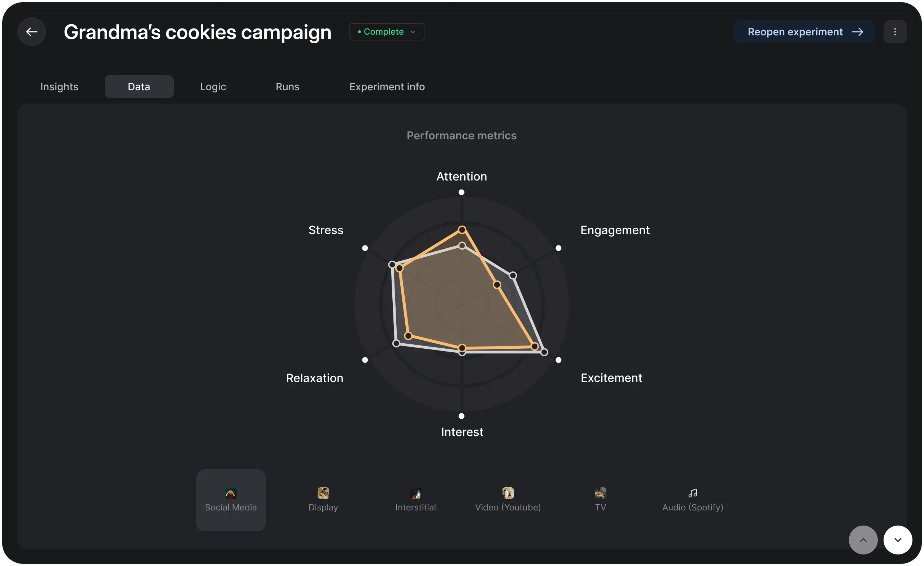Click the back arrow icon
Viewport: 924px width, 566px height.
(x=31, y=31)
